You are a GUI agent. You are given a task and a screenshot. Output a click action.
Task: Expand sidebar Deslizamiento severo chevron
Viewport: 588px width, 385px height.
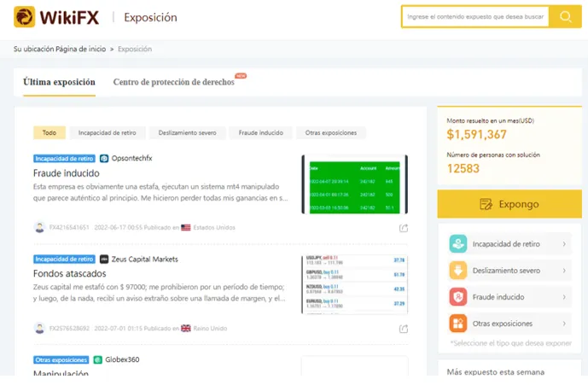(x=564, y=271)
